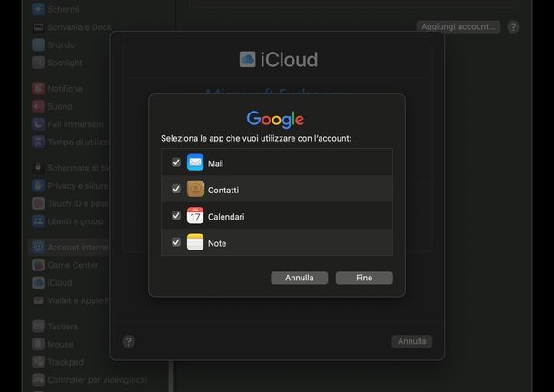Viewport: 554px width, 392px height.
Task: Open Full immersion settings
Action: coord(69,124)
